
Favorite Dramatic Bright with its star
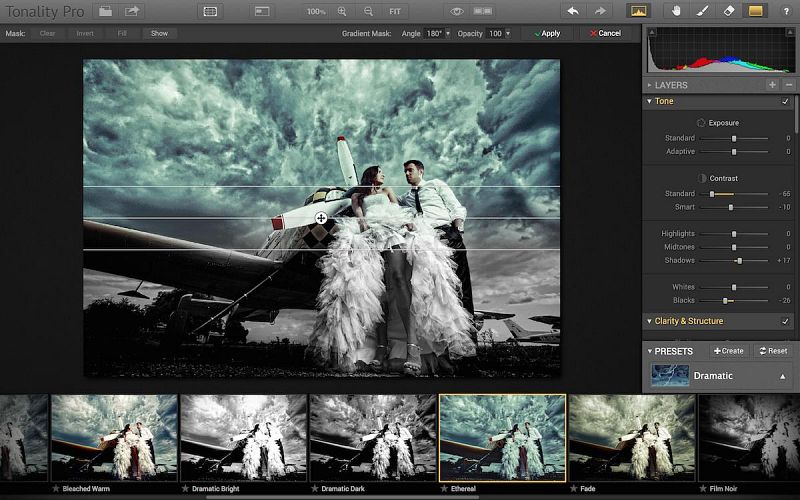pos(185,489)
